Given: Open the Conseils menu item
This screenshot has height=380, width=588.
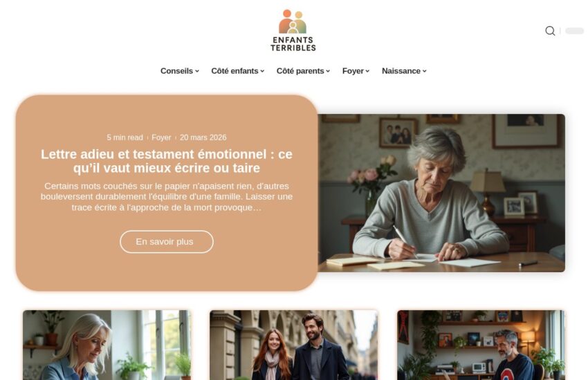Looking at the screenshot, I should [x=176, y=71].
